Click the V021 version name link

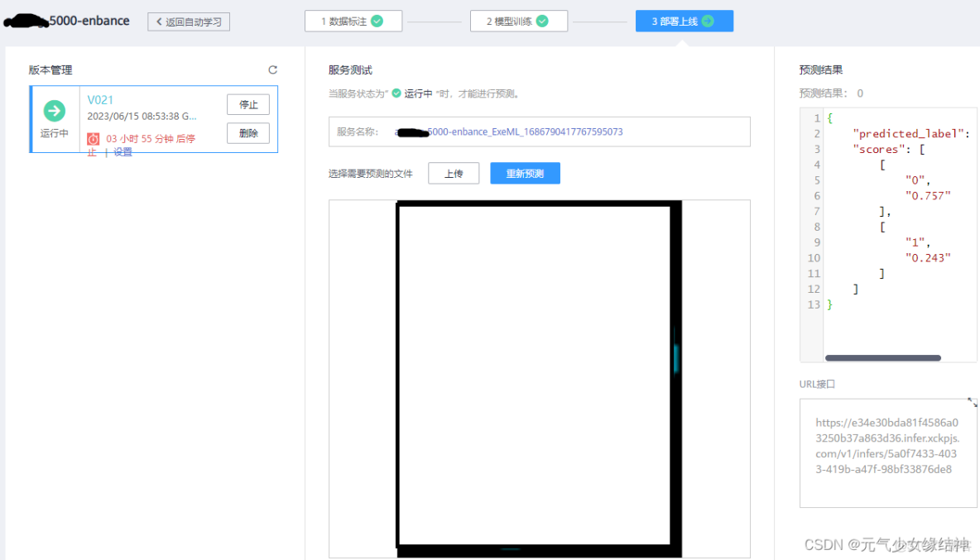(x=100, y=99)
